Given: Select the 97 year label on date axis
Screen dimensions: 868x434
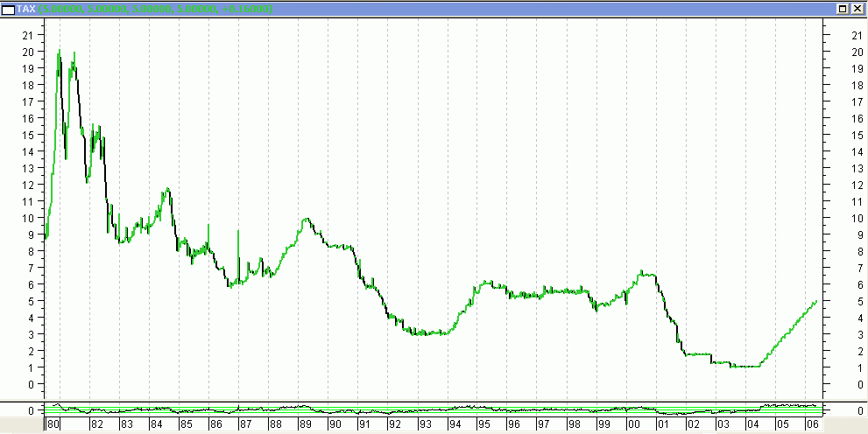Looking at the screenshot, I should tap(544, 424).
